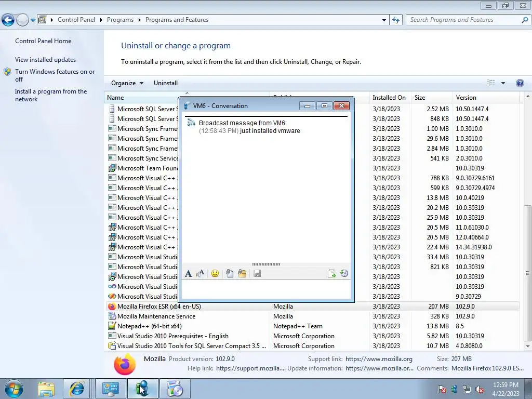532x399 pixels.
Task: Expand breadcrumb arrow after Control Panel
Action: (x=101, y=20)
